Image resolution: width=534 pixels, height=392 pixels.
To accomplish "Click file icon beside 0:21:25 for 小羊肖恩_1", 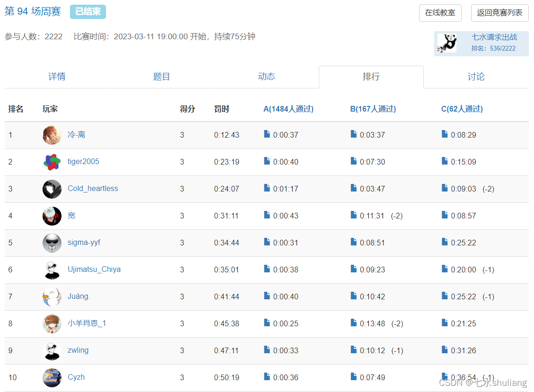I will pyautogui.click(x=445, y=322).
